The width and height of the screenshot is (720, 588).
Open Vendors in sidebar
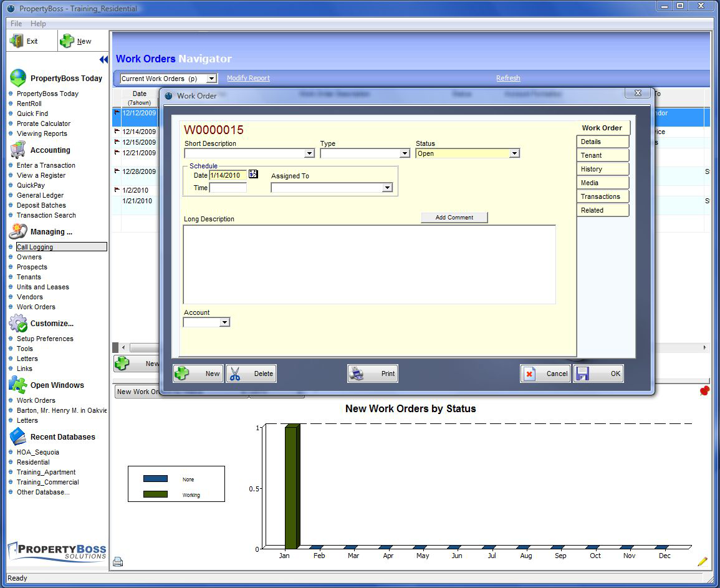(x=30, y=297)
